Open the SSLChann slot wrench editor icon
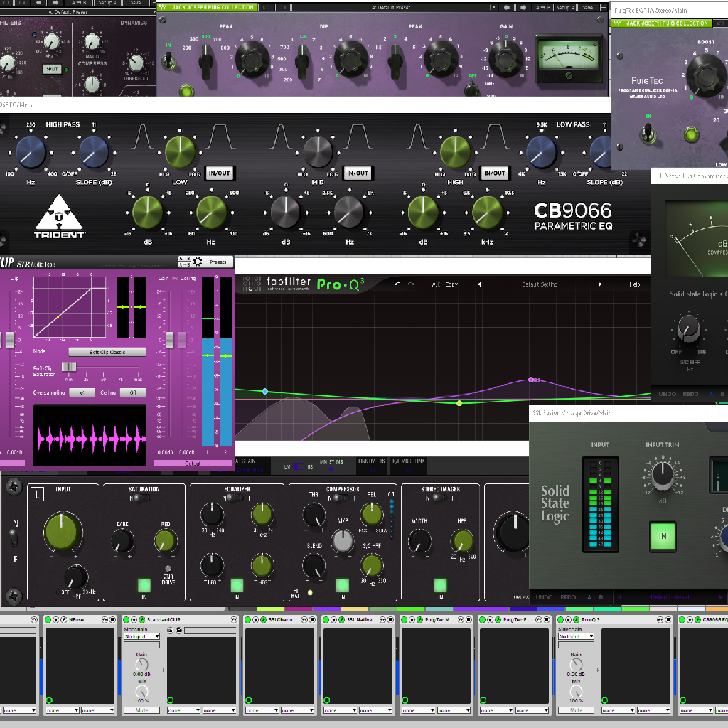The image size is (728, 728). [x=263, y=620]
